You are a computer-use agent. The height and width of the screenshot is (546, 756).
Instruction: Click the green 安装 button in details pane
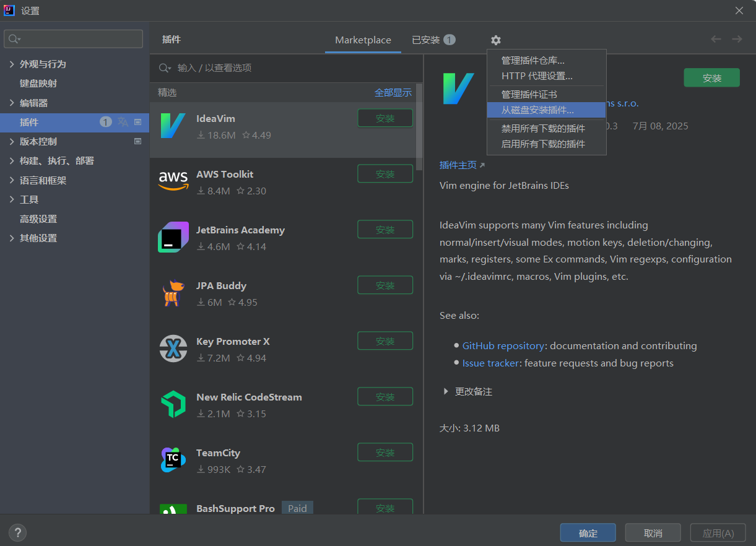point(712,78)
